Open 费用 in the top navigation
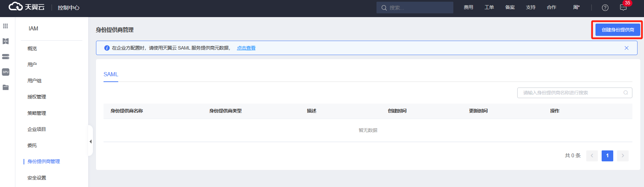 tap(468, 8)
